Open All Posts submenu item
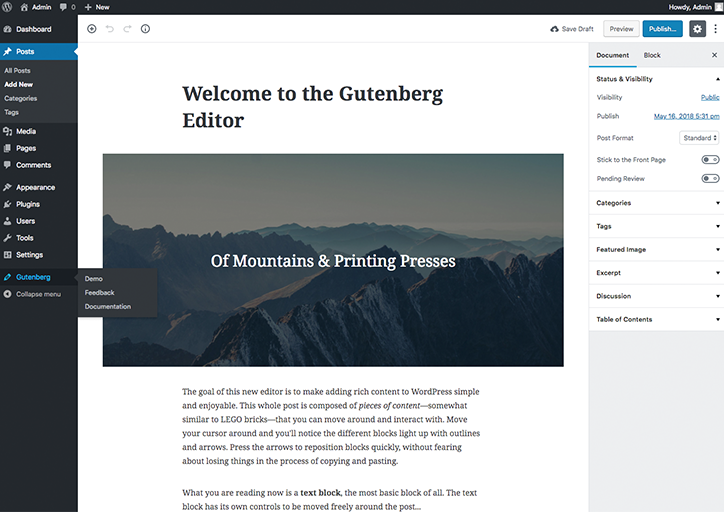This screenshot has height=512, width=724. (18, 71)
